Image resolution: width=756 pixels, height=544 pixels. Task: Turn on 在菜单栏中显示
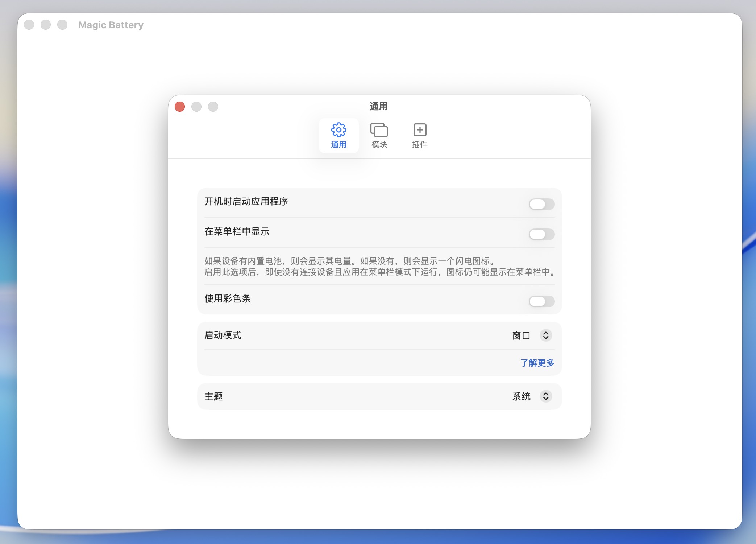pos(541,234)
